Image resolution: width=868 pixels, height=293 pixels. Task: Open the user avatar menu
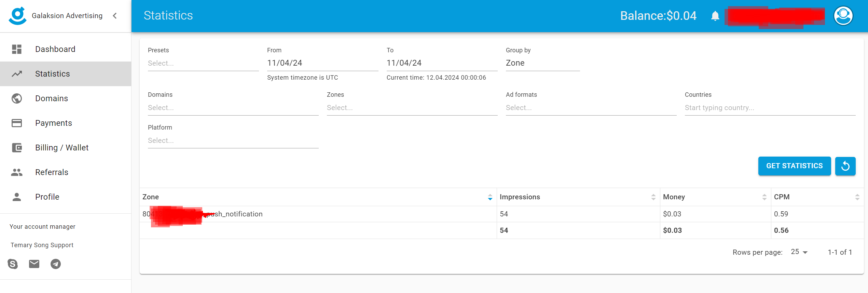tap(843, 16)
